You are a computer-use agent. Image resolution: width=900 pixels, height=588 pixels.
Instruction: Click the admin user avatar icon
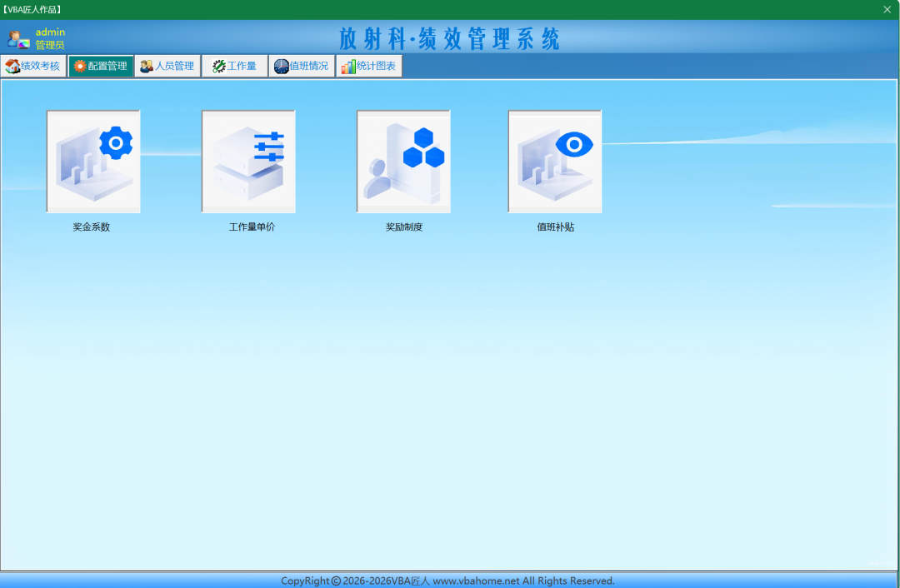[18, 39]
